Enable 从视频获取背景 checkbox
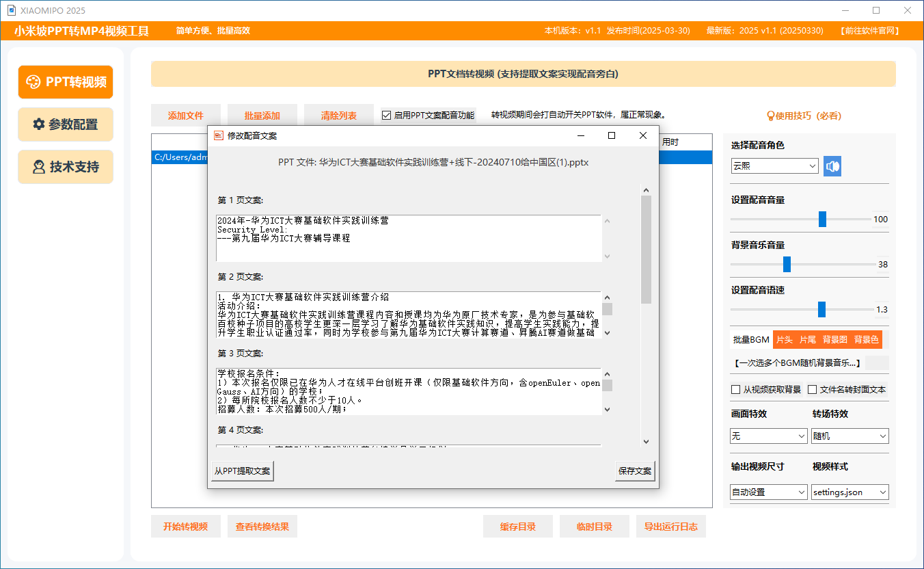 [736, 390]
